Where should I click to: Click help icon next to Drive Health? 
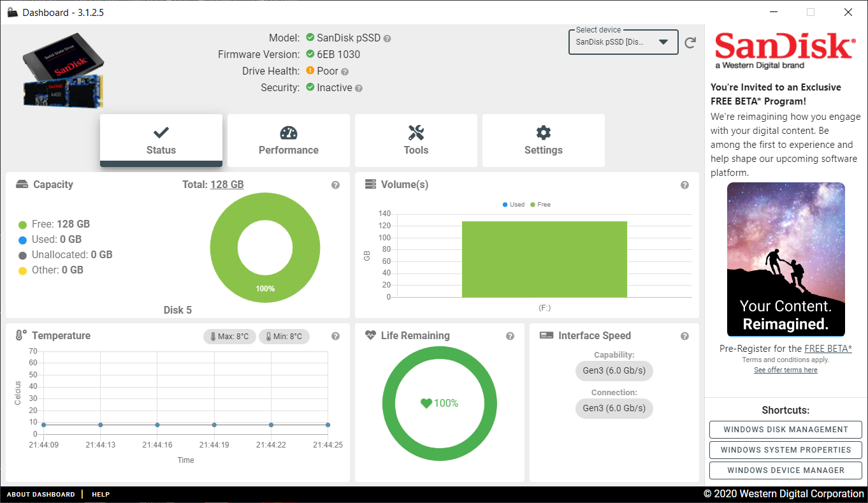345,72
